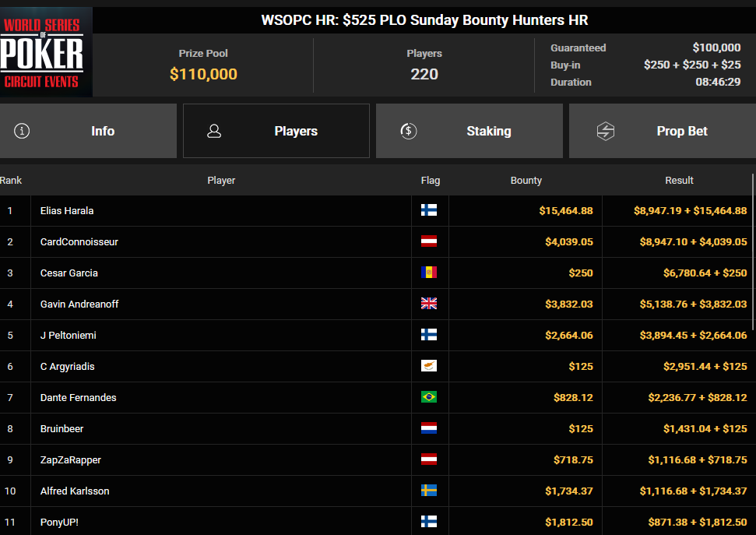Click Dante Fernandes' Brazil flag icon
This screenshot has height=535, width=756.
[429, 397]
